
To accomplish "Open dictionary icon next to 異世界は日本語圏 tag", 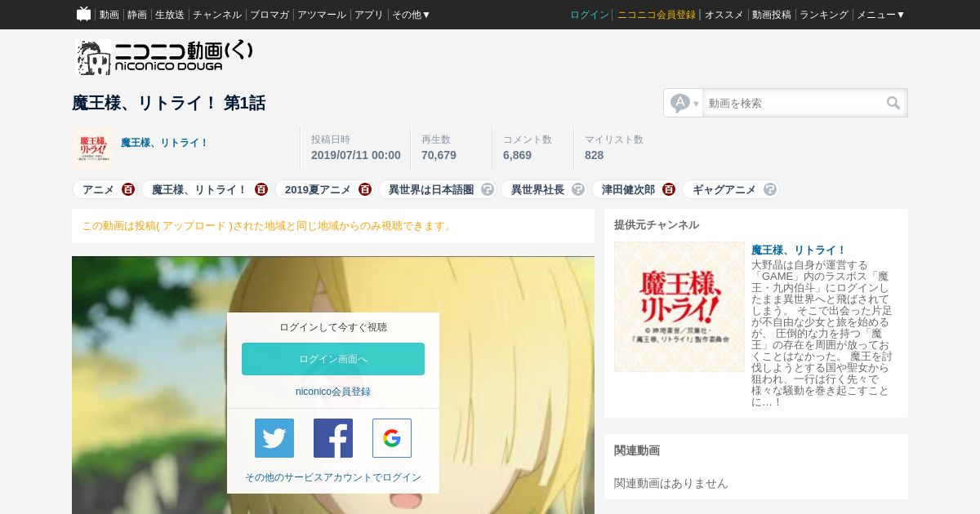I will [488, 189].
